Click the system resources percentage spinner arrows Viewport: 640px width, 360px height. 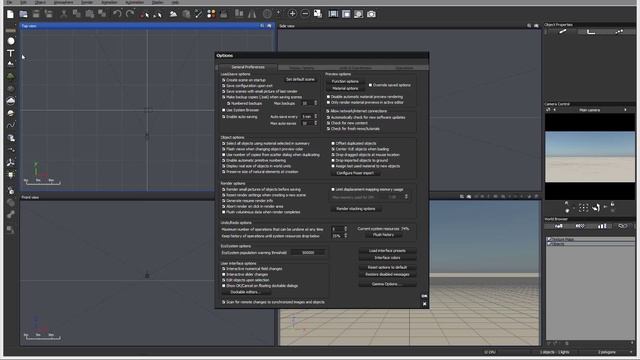click(346, 236)
